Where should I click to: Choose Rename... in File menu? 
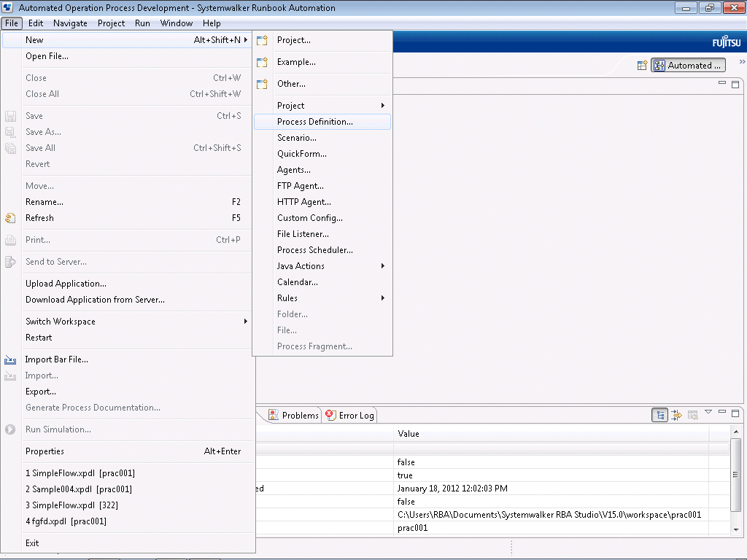pyautogui.click(x=127, y=202)
